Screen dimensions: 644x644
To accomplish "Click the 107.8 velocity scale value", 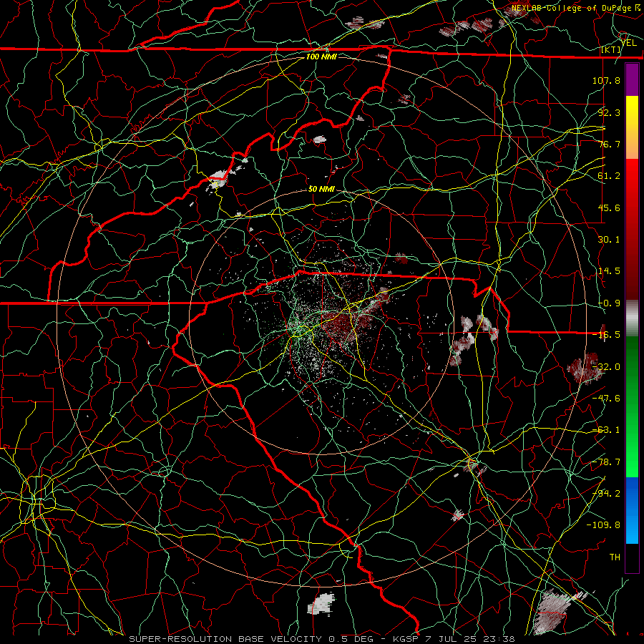I will pos(606,80).
